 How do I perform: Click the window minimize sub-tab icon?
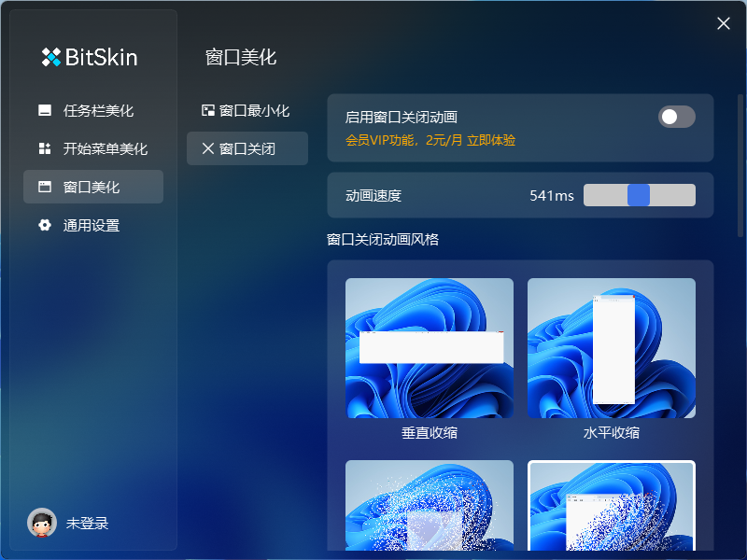tap(207, 110)
